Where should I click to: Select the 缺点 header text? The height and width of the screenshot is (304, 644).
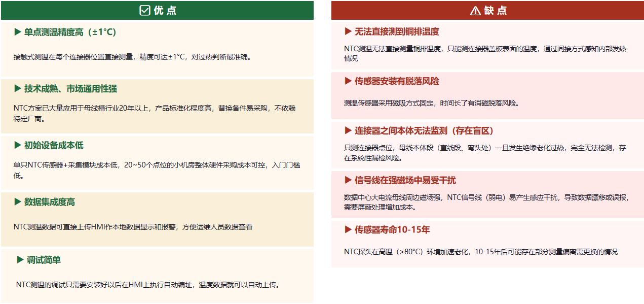pyautogui.click(x=495, y=11)
